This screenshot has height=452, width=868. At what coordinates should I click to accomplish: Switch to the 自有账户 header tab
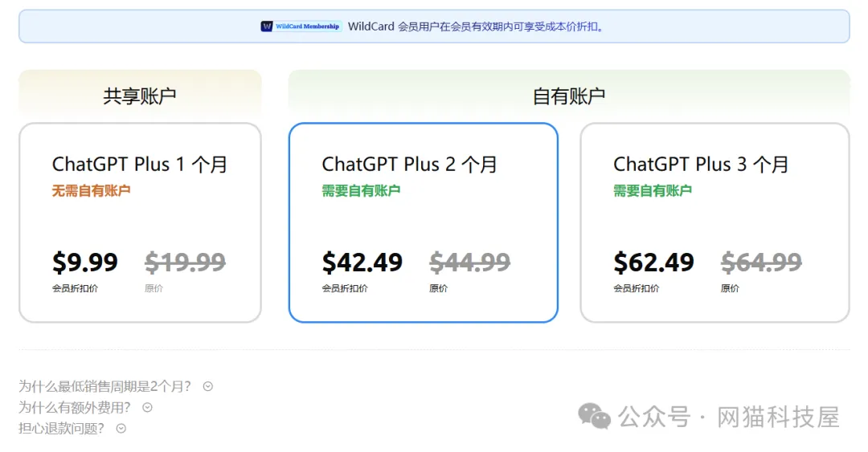pos(569,96)
